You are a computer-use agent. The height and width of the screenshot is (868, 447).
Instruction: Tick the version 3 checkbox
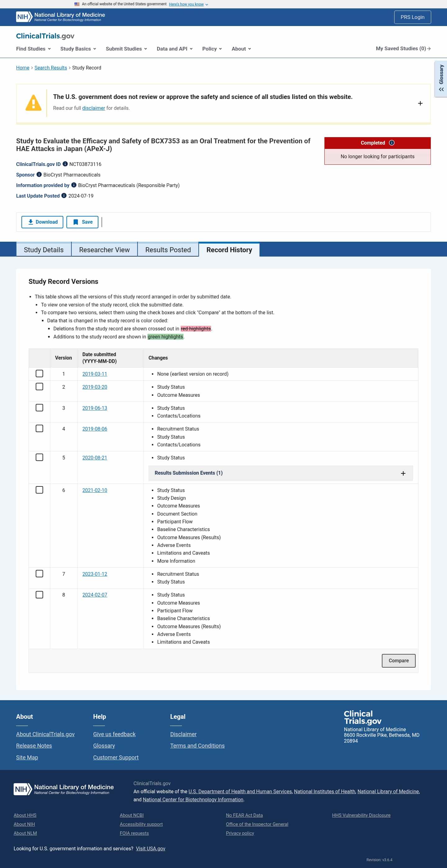39,408
